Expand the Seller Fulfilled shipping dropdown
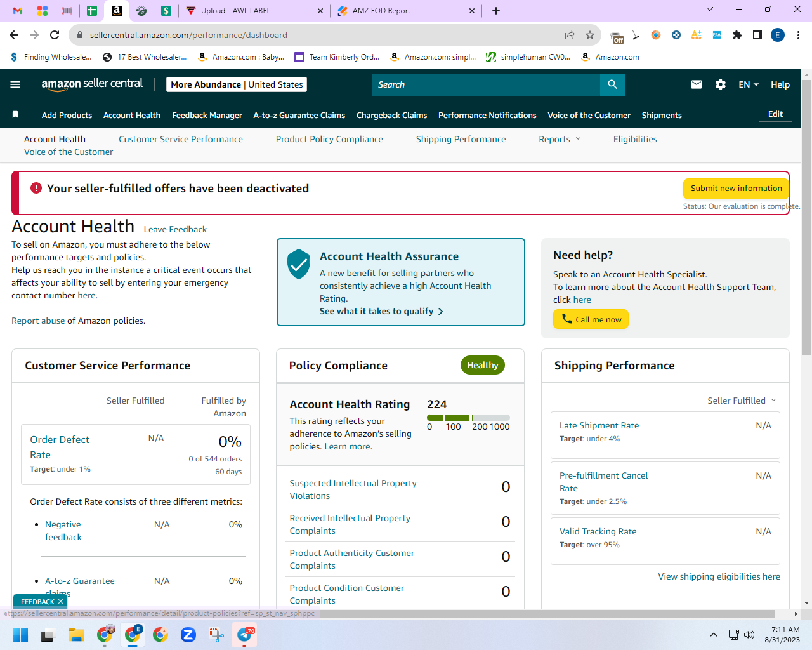Viewport: 812px width, 650px height. [x=742, y=401]
